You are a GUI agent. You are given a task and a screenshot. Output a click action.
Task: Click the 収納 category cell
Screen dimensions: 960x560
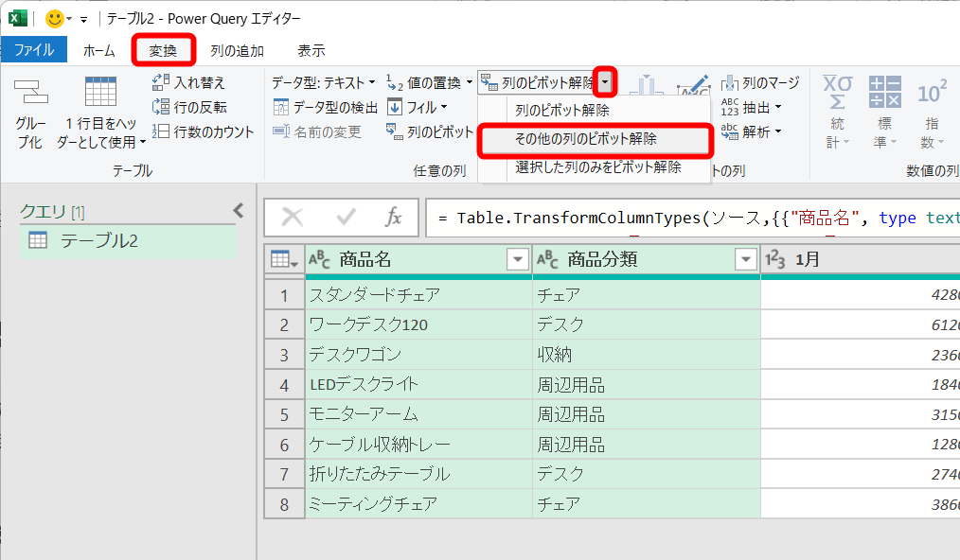click(x=647, y=355)
